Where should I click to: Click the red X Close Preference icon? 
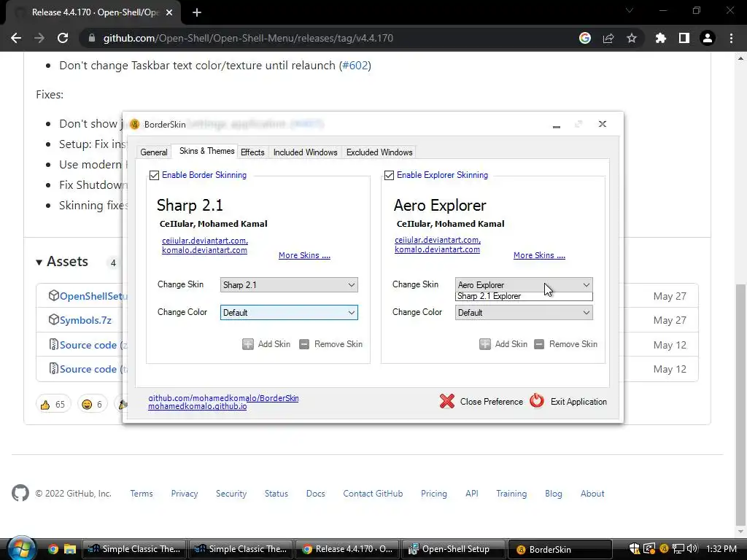pos(447,401)
